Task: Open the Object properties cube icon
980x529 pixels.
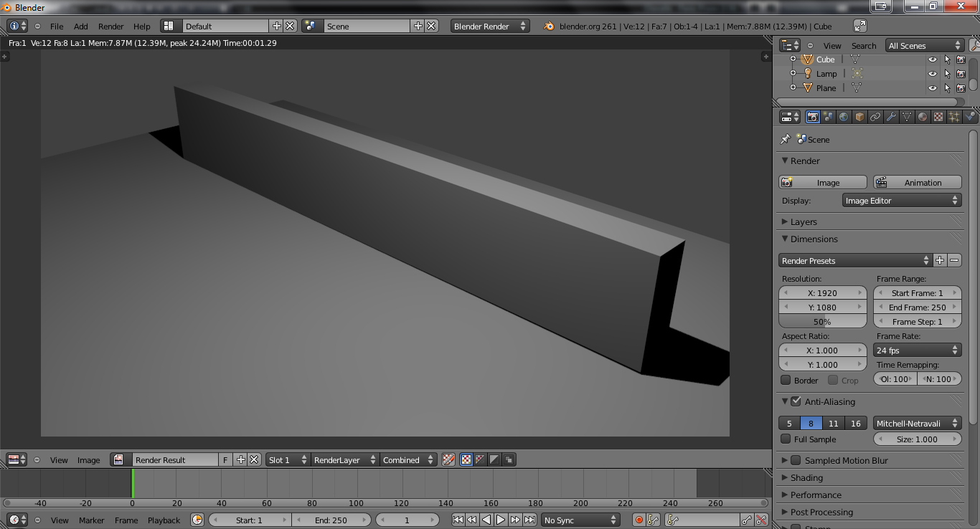Action: click(x=859, y=117)
